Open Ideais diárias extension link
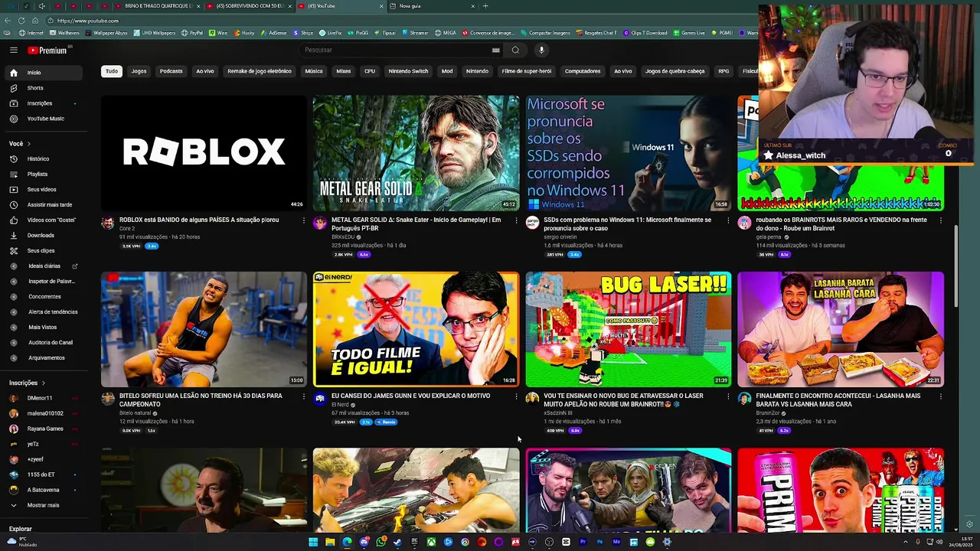This screenshot has height=551, width=980. [43, 266]
